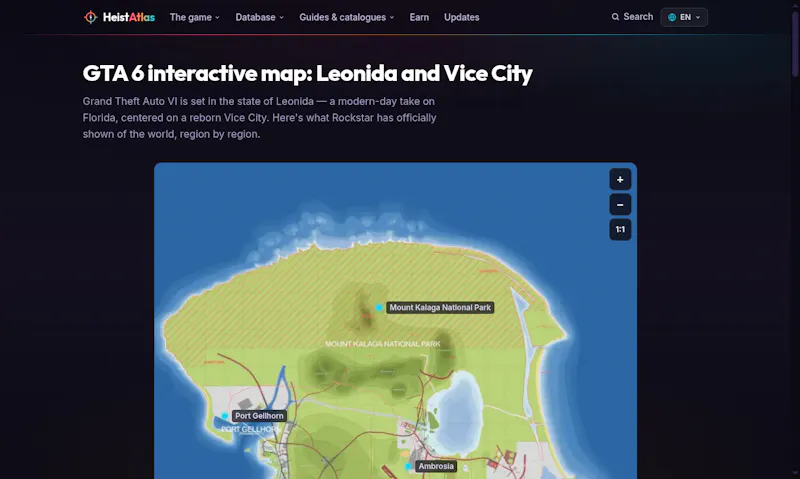Click the Port Gellhorn map label
This screenshot has width=800, height=479.
coord(259,416)
